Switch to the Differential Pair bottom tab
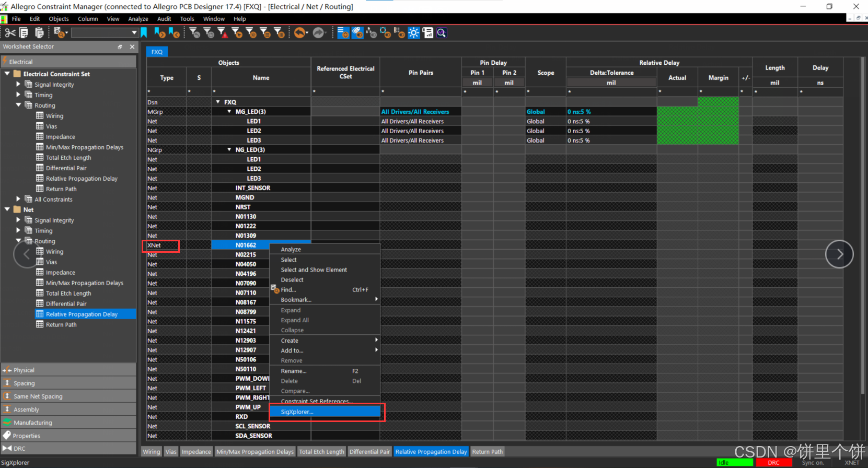This screenshot has height=468, width=868. click(370, 452)
